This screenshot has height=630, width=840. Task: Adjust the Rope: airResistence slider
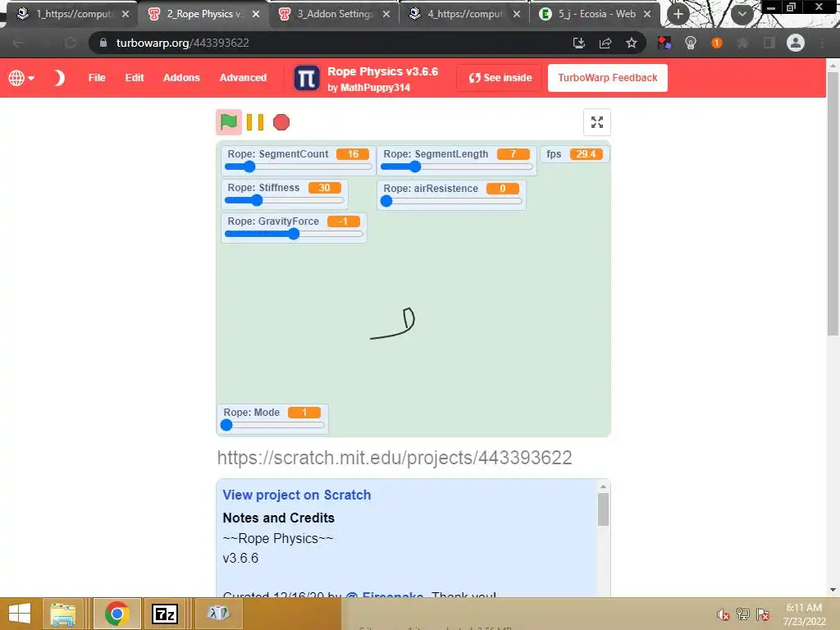click(x=452, y=201)
